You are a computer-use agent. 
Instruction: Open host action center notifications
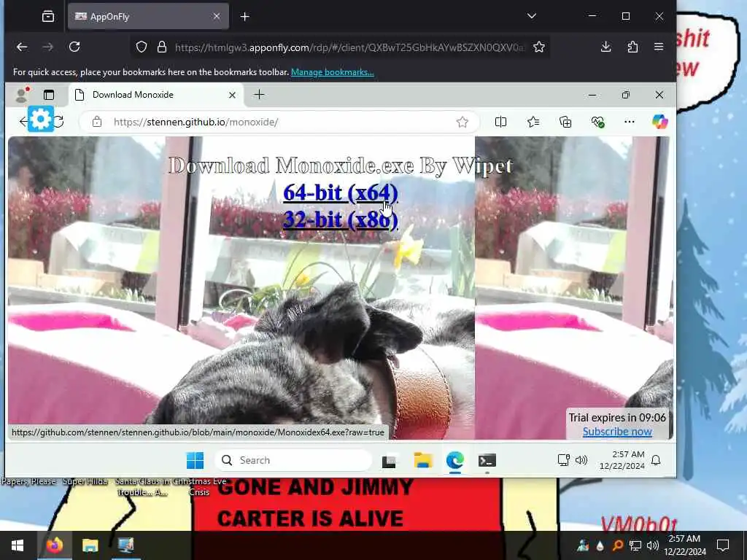pyautogui.click(x=723, y=545)
